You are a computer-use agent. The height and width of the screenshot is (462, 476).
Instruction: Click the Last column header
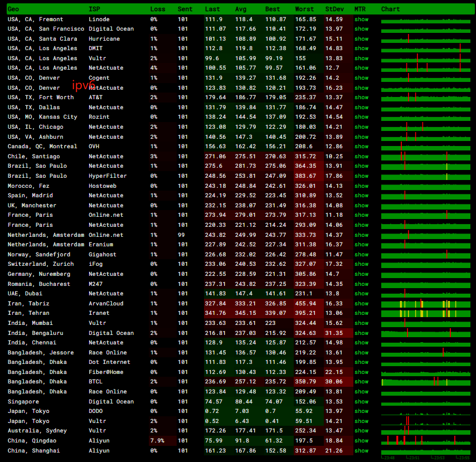[212, 9]
